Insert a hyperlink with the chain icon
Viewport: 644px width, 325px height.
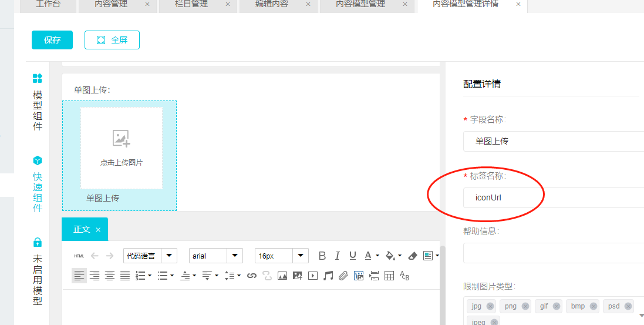[x=252, y=276]
